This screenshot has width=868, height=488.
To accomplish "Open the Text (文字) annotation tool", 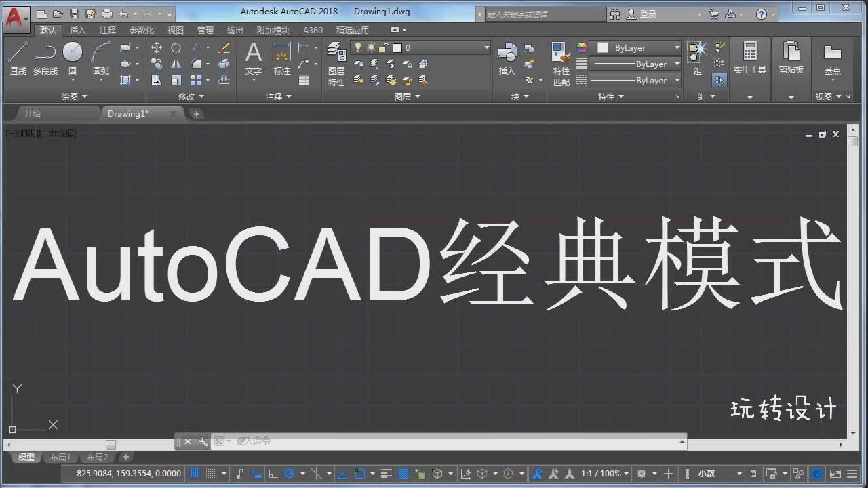I will (254, 58).
